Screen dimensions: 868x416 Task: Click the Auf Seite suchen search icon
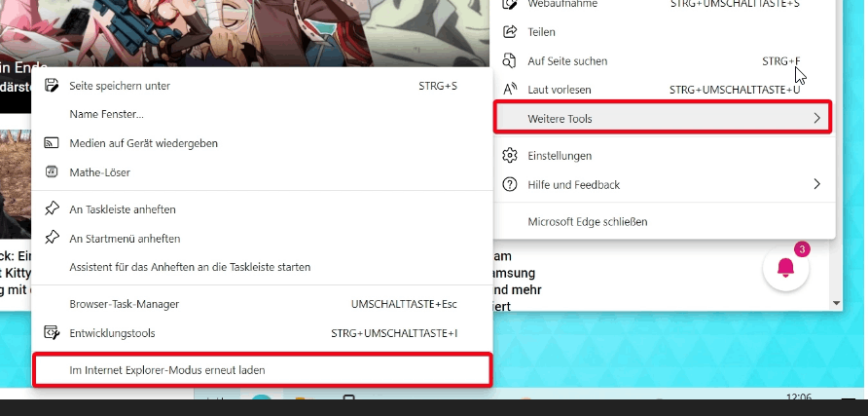click(x=510, y=60)
